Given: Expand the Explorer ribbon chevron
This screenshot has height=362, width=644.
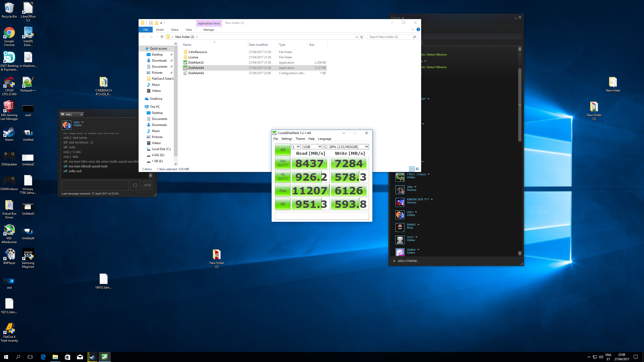Looking at the screenshot, I should [x=413, y=29].
